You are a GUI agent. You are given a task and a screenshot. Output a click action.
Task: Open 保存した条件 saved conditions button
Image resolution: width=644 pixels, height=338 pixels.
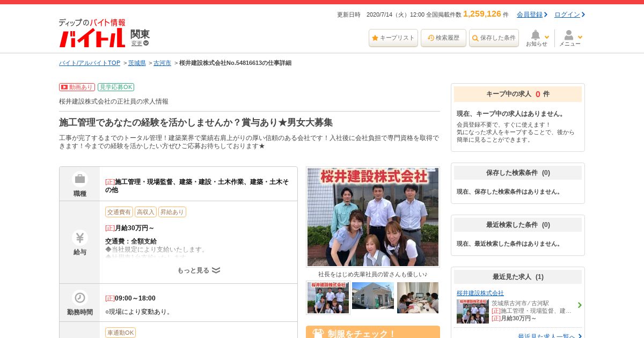[494, 38]
